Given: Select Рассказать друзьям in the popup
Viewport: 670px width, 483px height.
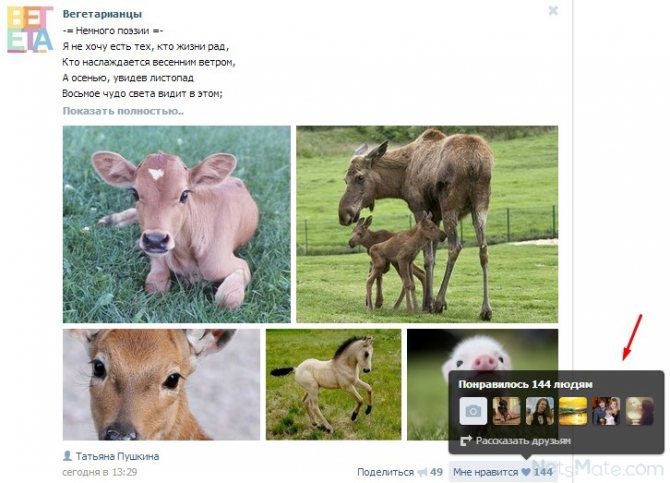Looking at the screenshot, I should [x=523, y=441].
